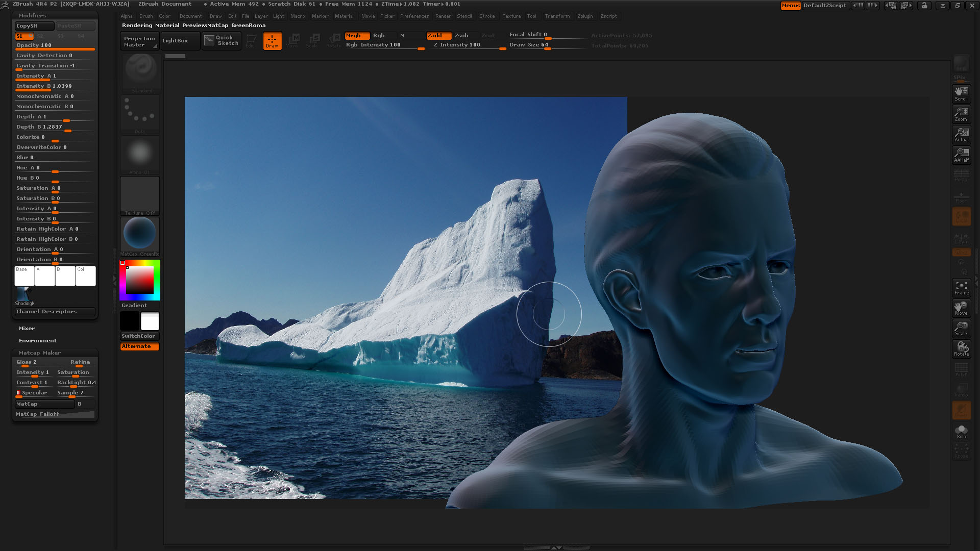
Task: Collapse the Modifiers section
Action: (32, 16)
